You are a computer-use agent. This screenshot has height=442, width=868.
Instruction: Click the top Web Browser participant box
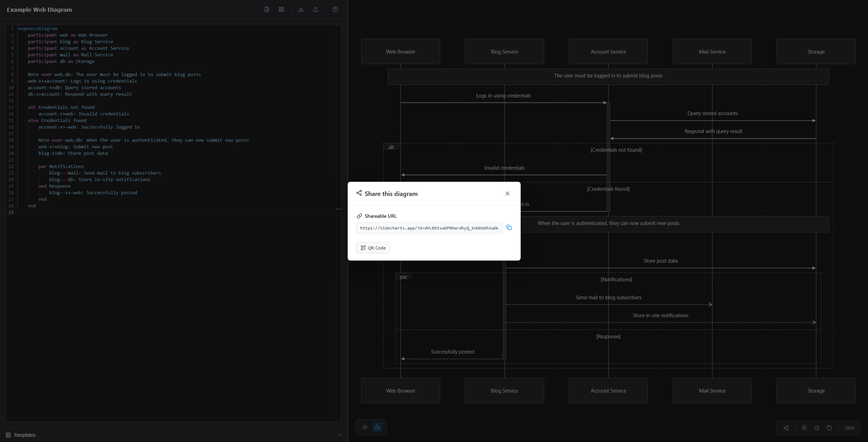pos(401,51)
